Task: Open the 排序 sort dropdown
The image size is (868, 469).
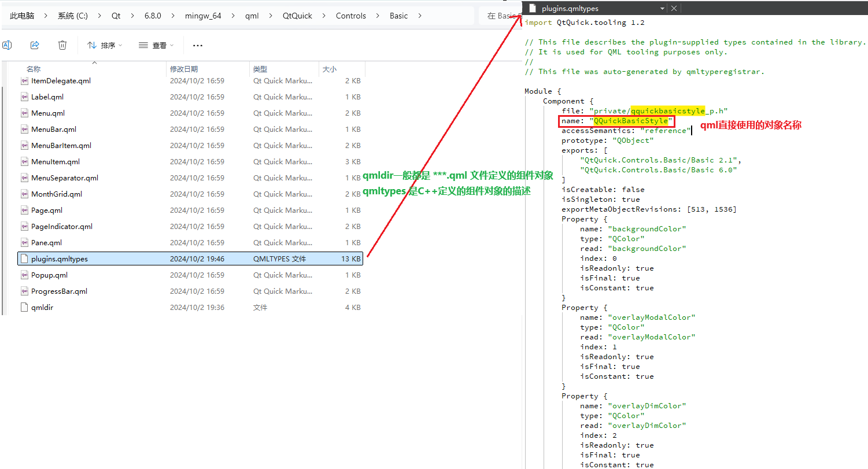Action: point(105,45)
